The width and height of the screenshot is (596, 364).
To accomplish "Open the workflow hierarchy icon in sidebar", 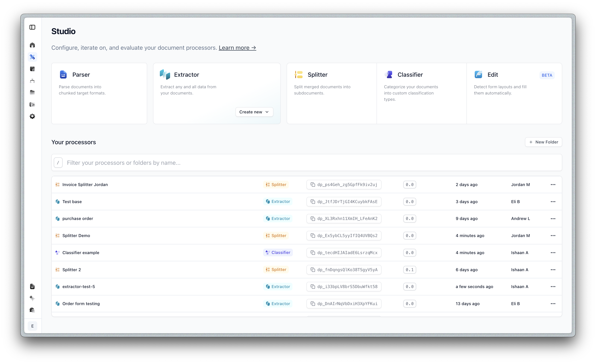I will pyautogui.click(x=32, y=81).
